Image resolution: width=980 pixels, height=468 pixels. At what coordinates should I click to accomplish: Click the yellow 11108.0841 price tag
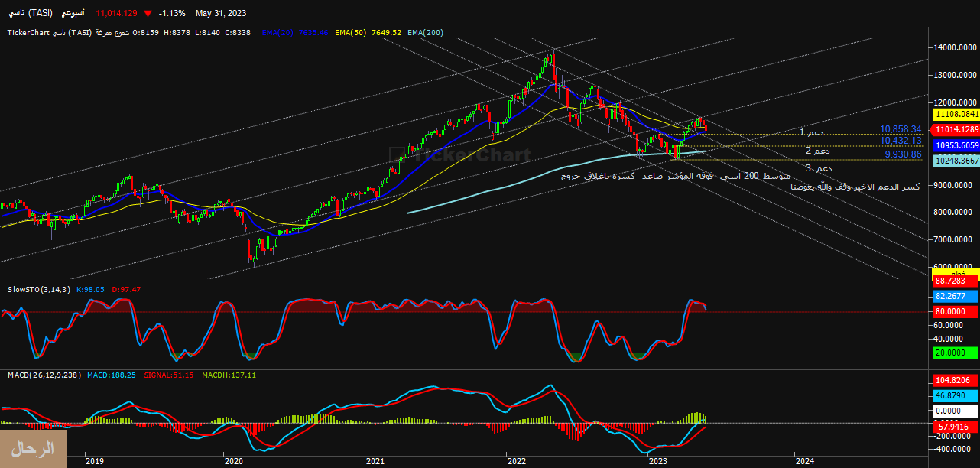tap(956, 114)
